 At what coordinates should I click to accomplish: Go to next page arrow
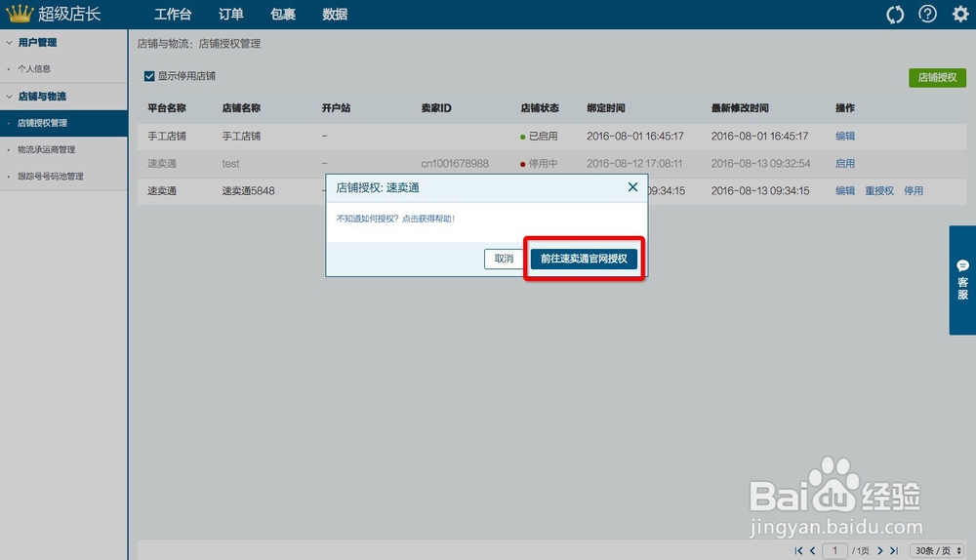click(880, 550)
